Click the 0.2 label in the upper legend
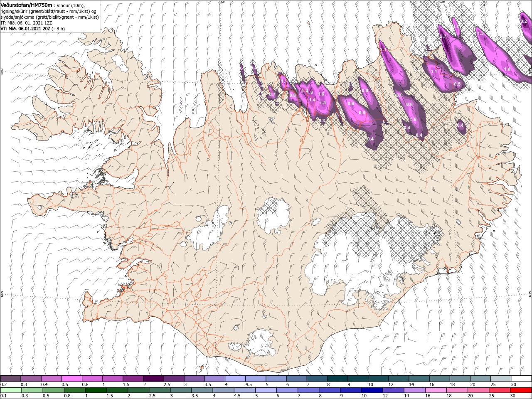 pyautogui.click(x=3, y=384)
